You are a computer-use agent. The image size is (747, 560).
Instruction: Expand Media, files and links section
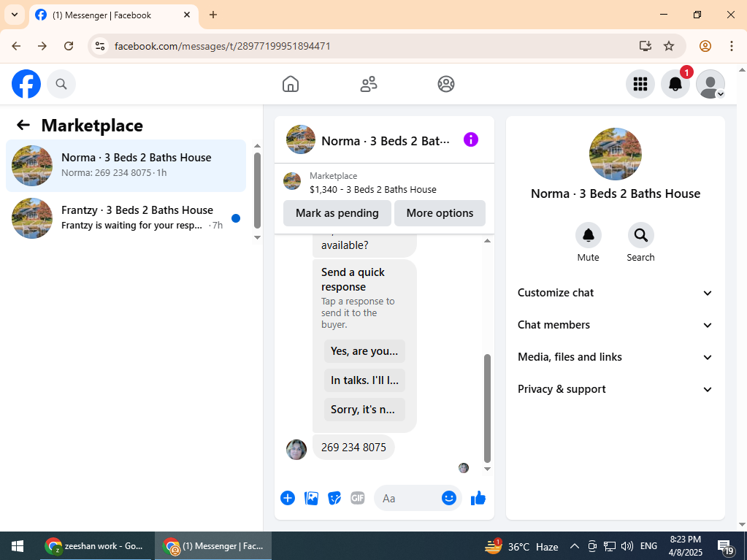[x=615, y=357]
